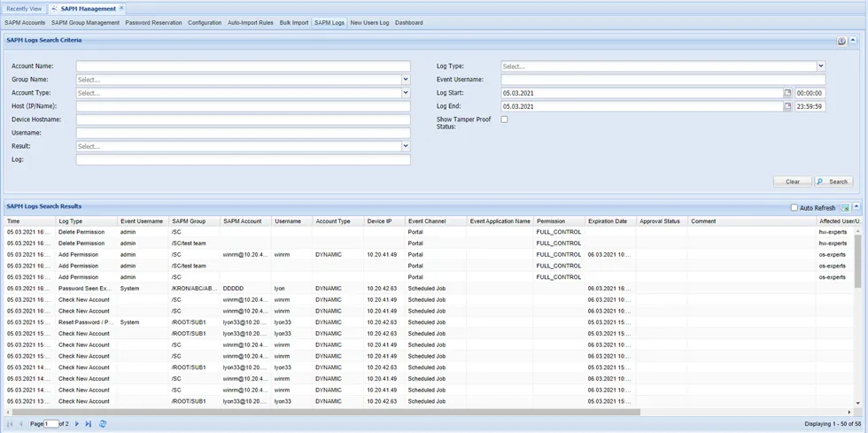Close the SAPM Management tab
Screen dimensions: 868x433
(x=121, y=8)
